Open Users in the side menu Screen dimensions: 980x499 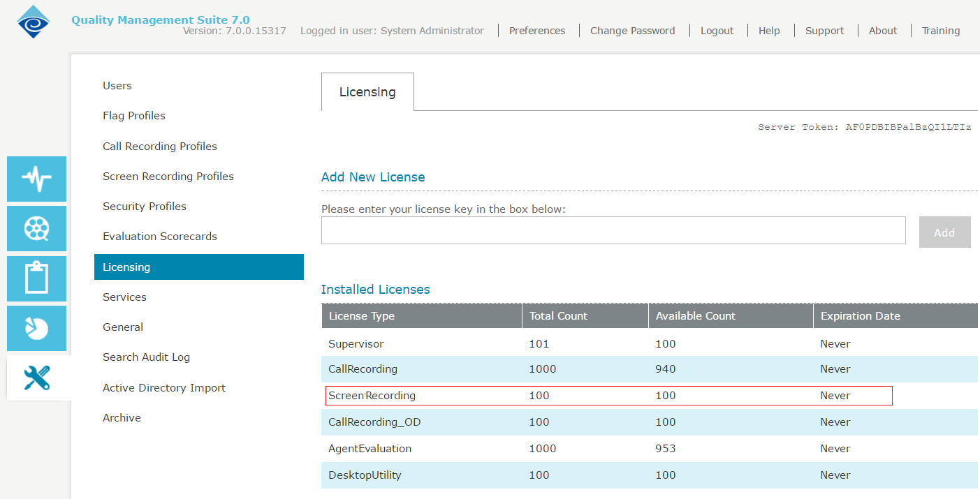[117, 86]
